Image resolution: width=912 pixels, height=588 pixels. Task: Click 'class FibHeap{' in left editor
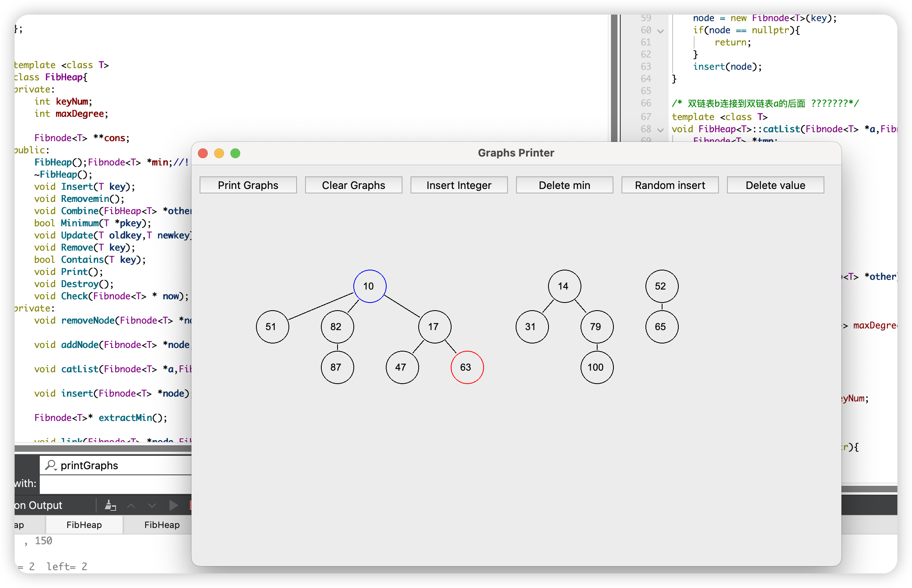pyautogui.click(x=51, y=77)
